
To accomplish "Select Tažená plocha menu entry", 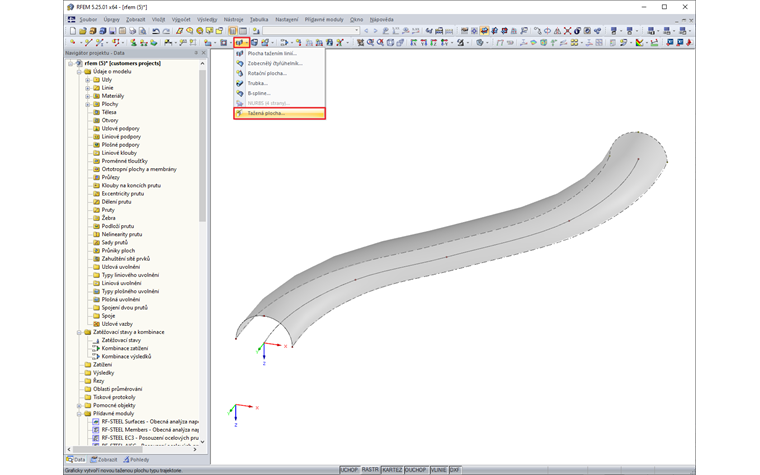I will 266,113.
